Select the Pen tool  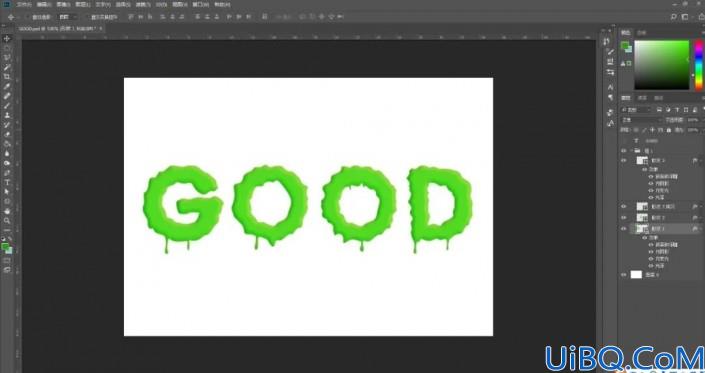pyautogui.click(x=7, y=173)
